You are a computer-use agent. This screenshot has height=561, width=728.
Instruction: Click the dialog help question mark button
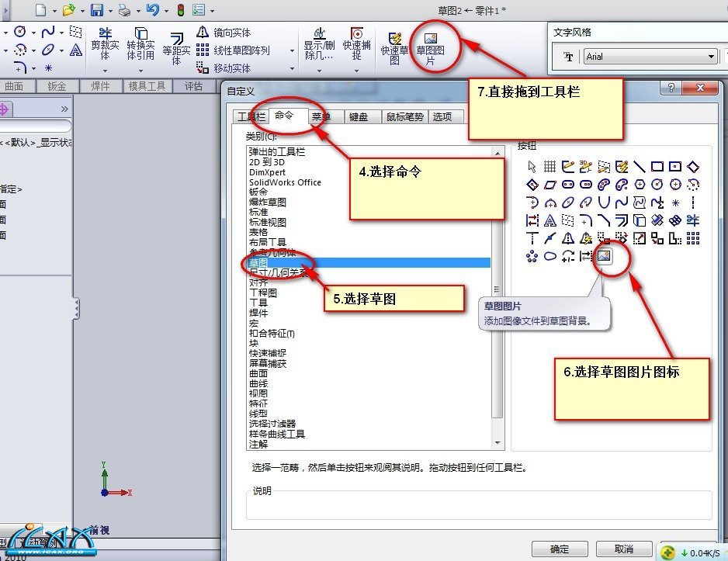point(671,88)
